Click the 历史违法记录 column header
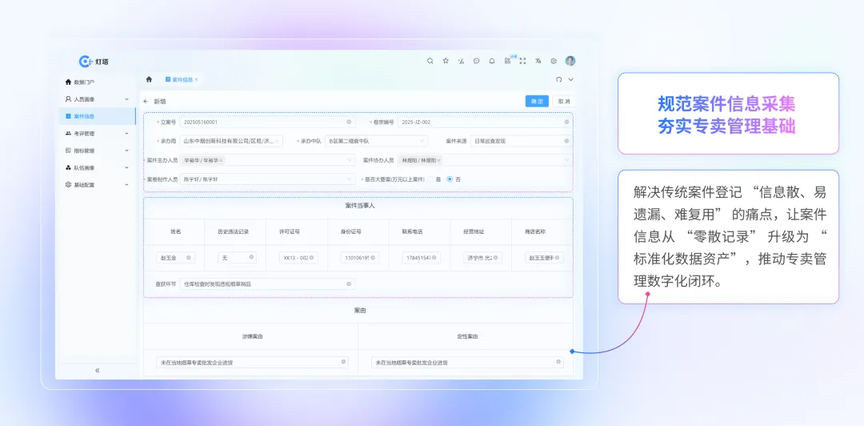The height and width of the screenshot is (426, 864). [234, 232]
